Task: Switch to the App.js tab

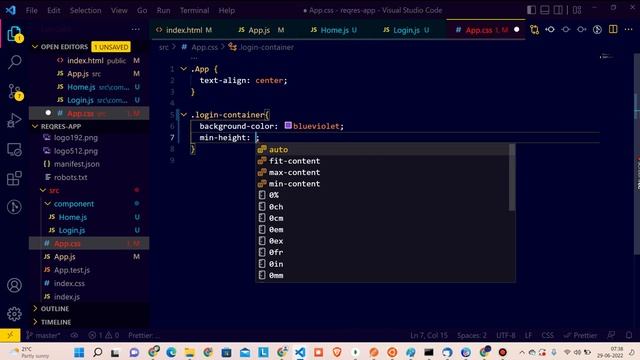Action: pos(261,30)
